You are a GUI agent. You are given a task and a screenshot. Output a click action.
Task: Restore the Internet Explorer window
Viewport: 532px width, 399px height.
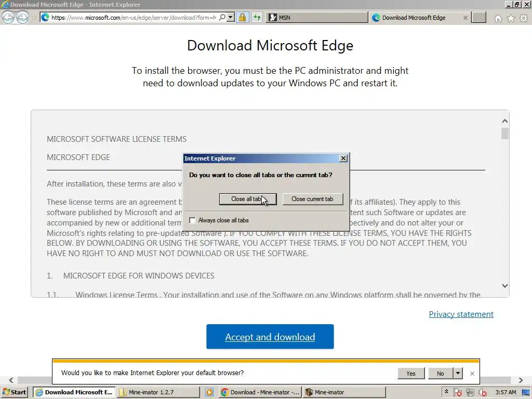(x=517, y=5)
